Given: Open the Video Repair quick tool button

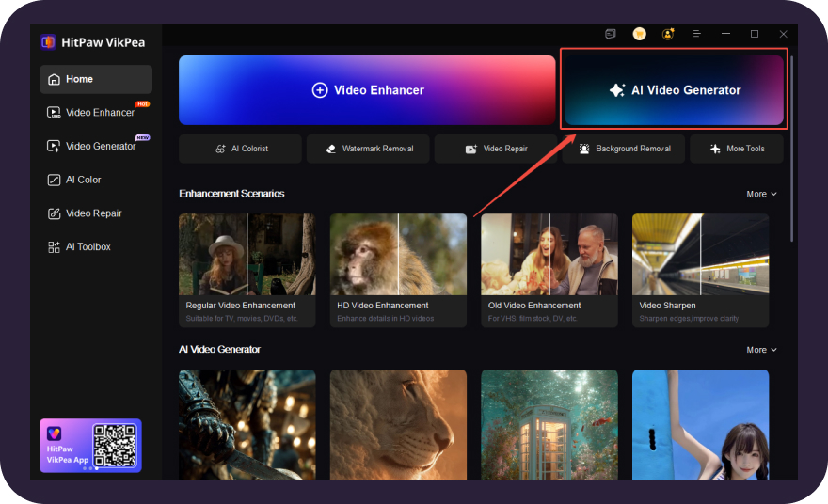Looking at the screenshot, I should pos(496,149).
